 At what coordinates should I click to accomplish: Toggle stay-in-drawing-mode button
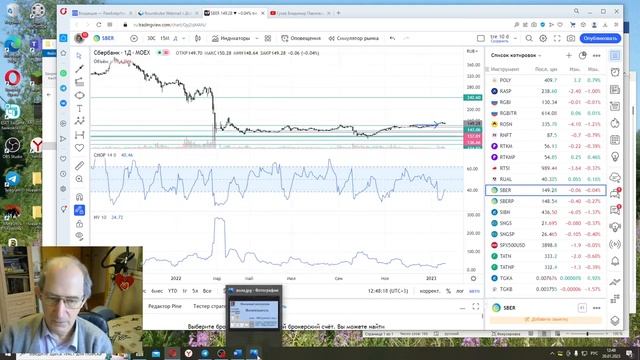[x=80, y=210]
